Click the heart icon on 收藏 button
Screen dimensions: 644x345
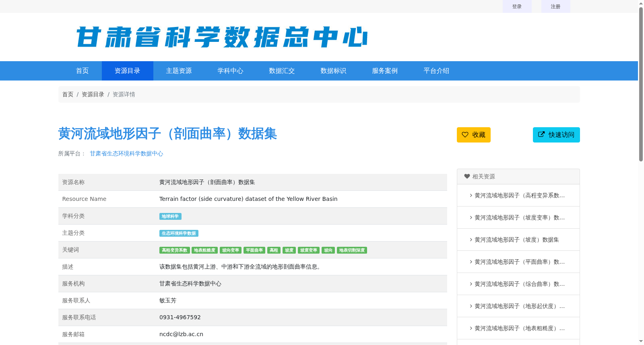tap(465, 135)
